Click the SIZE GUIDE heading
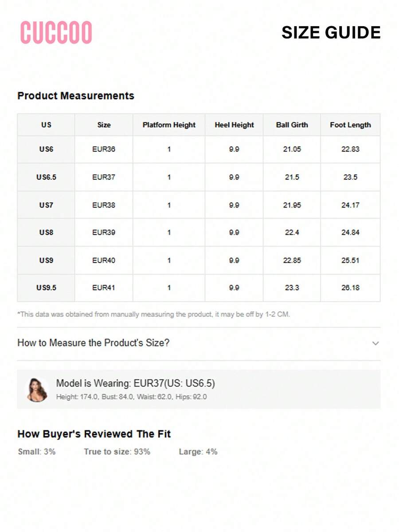Screen dimensions: 399x532 click(x=331, y=32)
